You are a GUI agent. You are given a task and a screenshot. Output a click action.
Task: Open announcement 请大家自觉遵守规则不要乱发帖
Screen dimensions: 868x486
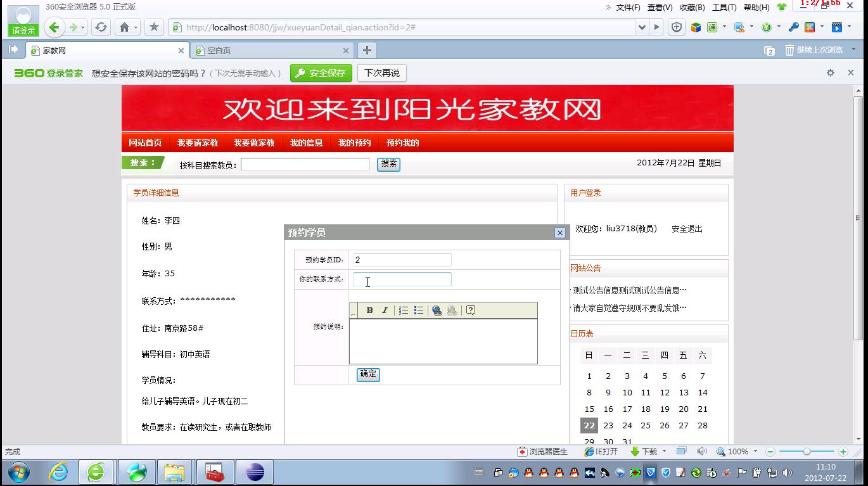coord(630,308)
